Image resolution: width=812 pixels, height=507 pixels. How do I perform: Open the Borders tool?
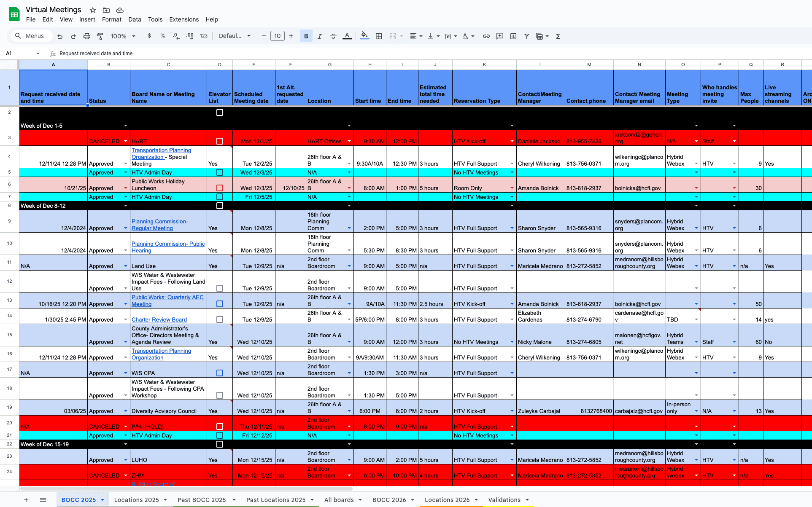tap(379, 36)
